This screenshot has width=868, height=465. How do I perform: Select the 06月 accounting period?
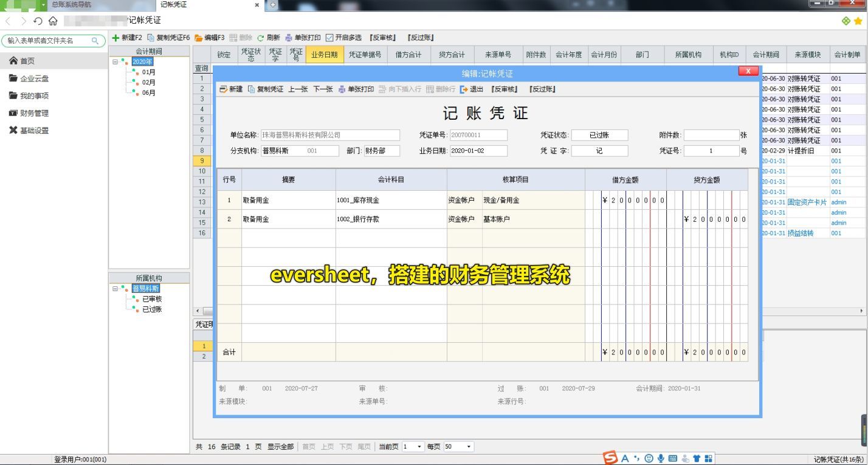(149, 93)
